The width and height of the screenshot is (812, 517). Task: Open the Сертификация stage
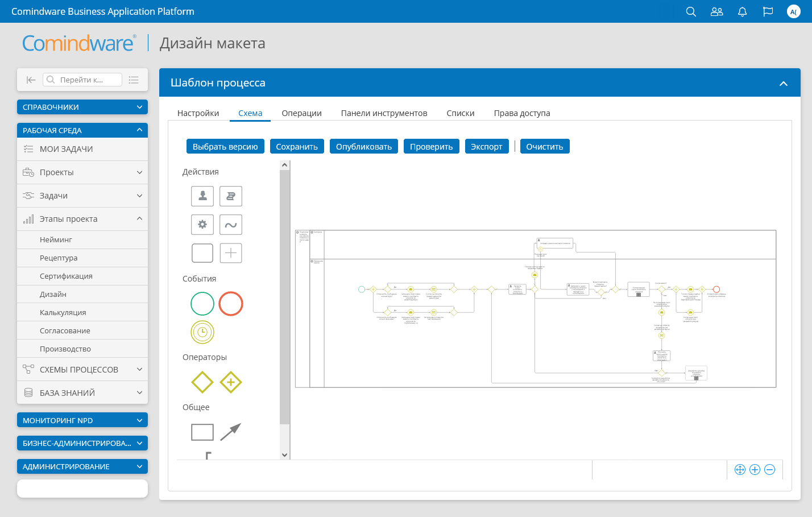[82, 276]
